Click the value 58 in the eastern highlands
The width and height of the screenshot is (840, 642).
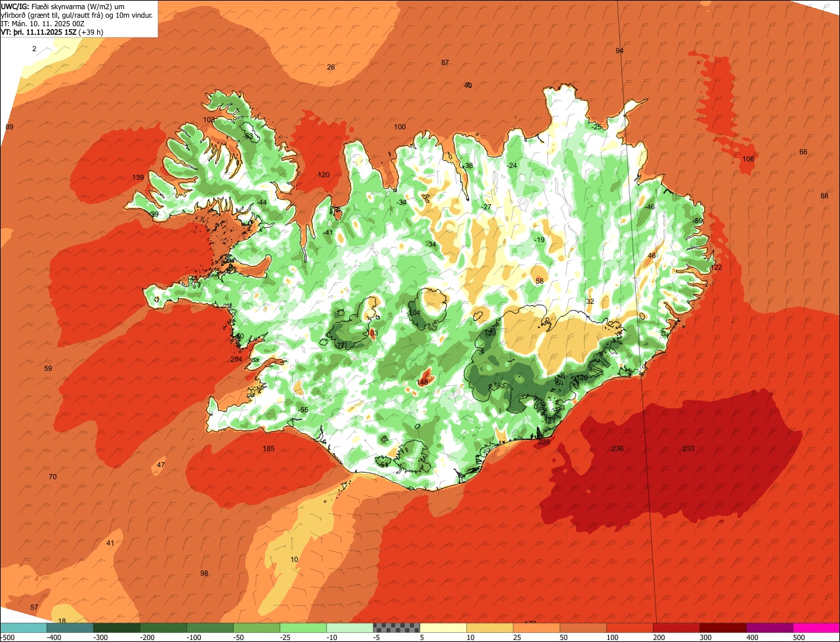(x=539, y=281)
